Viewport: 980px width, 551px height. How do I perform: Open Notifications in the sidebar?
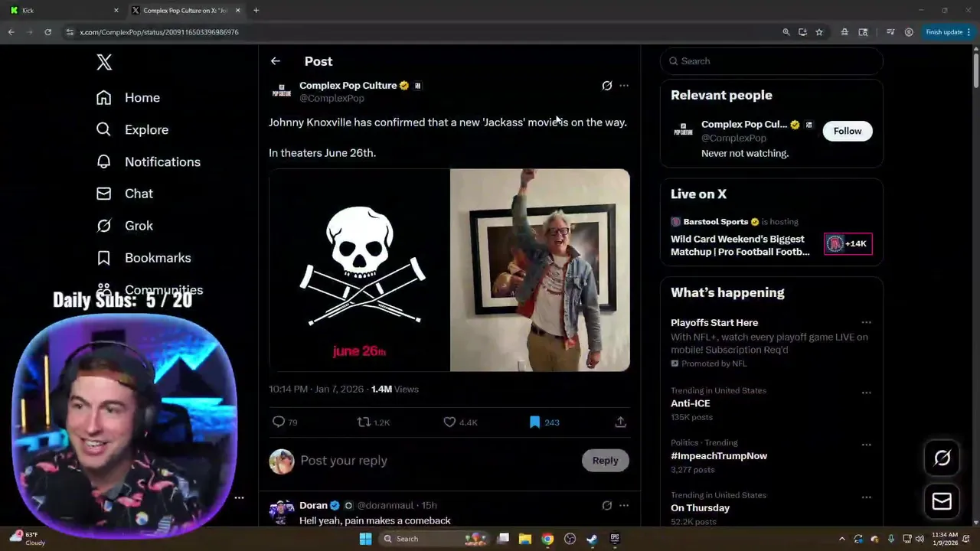coord(148,162)
